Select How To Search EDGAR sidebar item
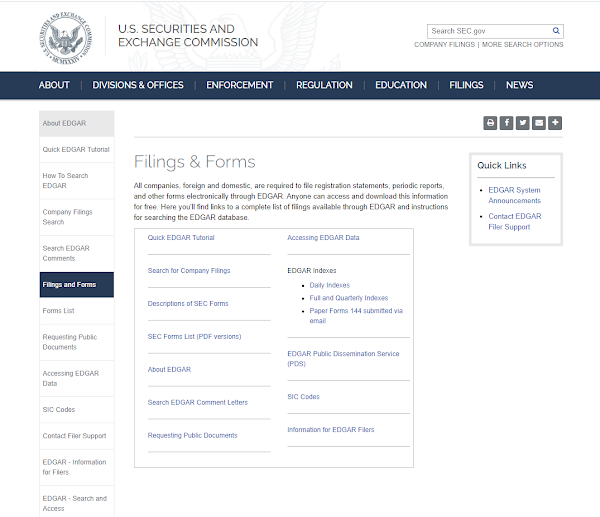 (x=77, y=181)
